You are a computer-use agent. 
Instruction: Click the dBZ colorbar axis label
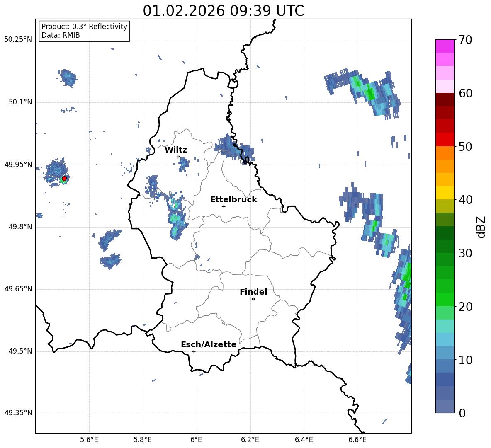(481, 227)
